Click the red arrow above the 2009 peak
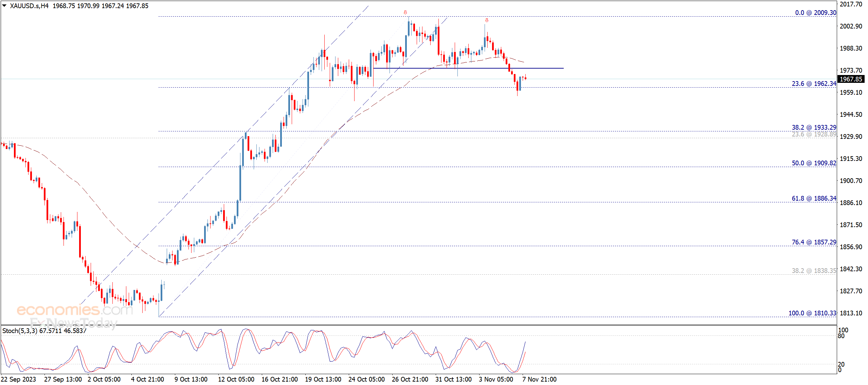The image size is (868, 385). tap(405, 13)
